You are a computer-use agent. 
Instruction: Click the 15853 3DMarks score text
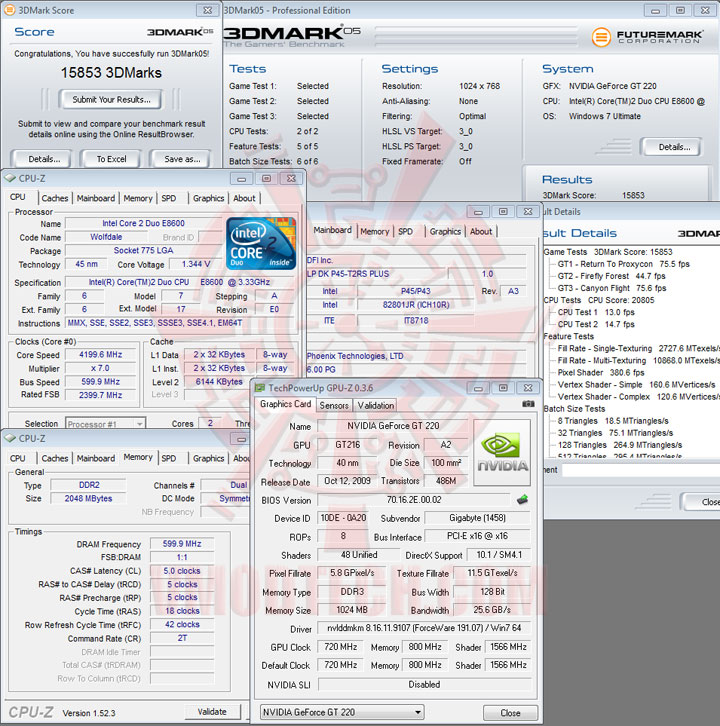click(x=111, y=72)
